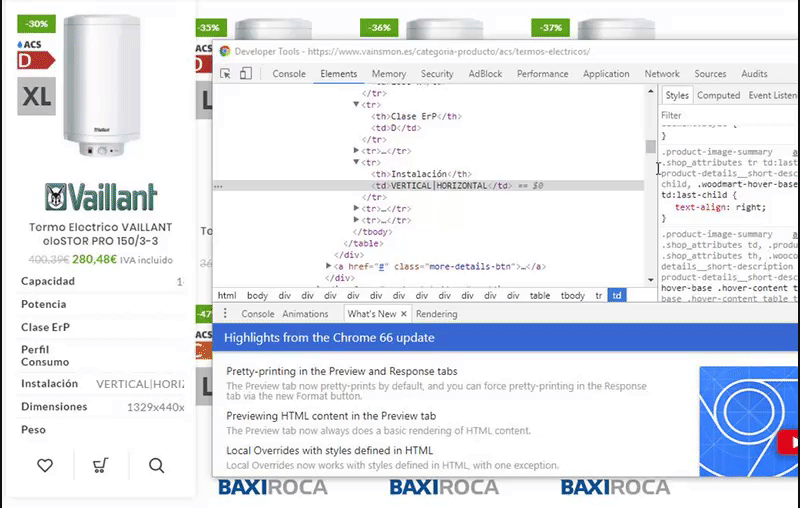Play the Chrome 66 update video
Screen dimensions: 800x508
point(789,442)
